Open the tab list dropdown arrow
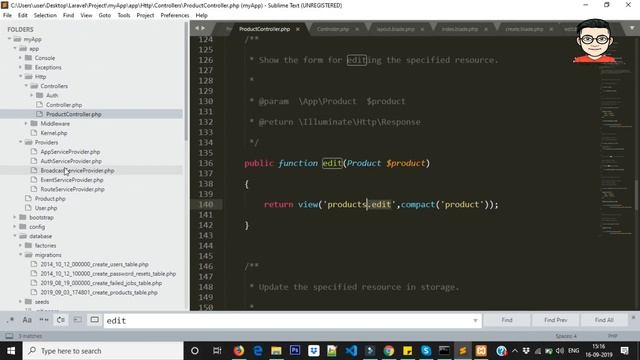640x360 pixels. coord(632,28)
